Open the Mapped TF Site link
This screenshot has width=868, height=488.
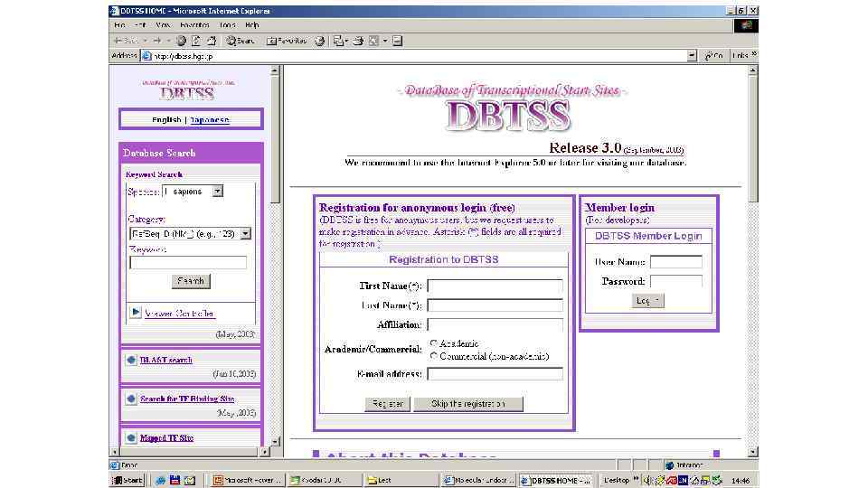click(166, 437)
